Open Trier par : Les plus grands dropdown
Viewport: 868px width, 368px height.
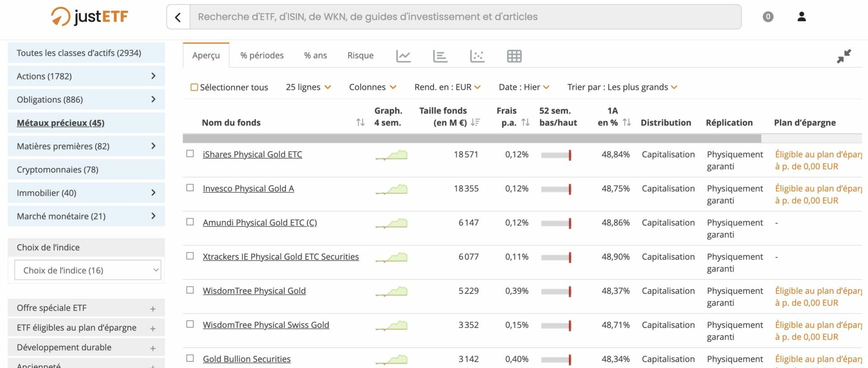[623, 87]
